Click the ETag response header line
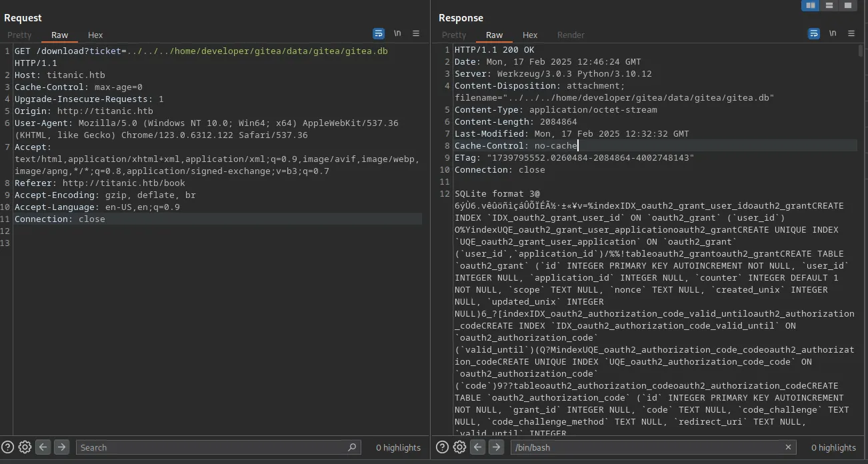This screenshot has height=464, width=868. [x=574, y=157]
